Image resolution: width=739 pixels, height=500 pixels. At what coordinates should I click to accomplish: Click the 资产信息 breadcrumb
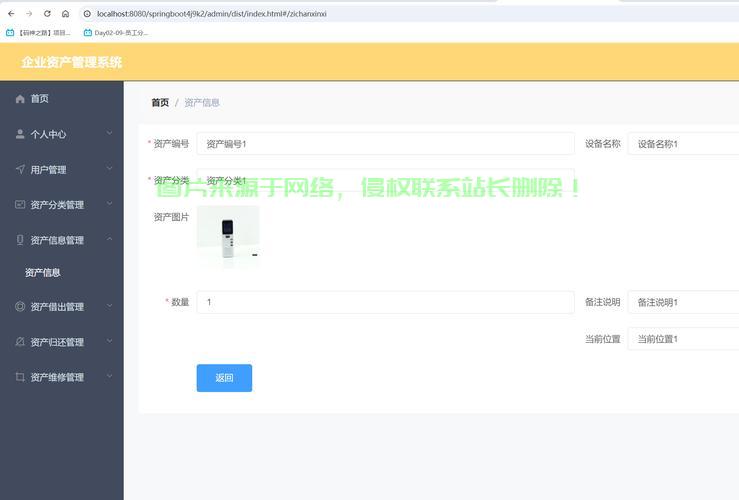tap(202, 103)
